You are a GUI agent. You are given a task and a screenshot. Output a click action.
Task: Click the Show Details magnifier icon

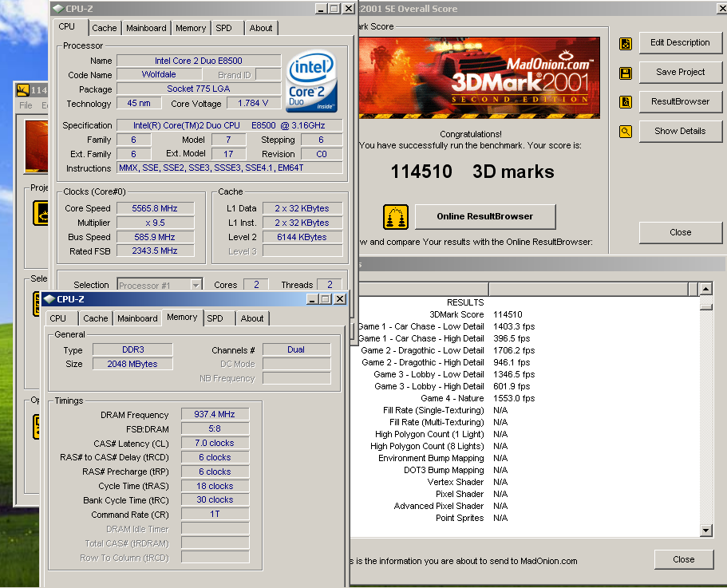(626, 132)
